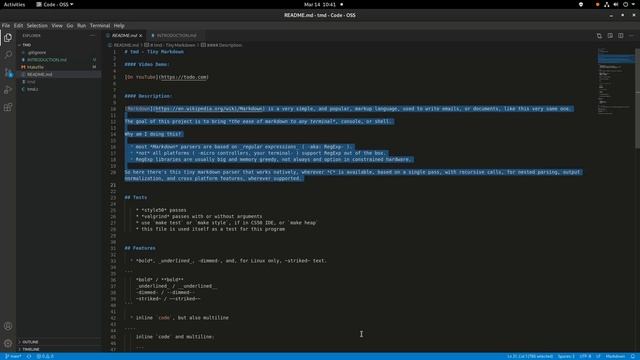Open the View menu
Screen dimensions: 640x360
[57, 25]
